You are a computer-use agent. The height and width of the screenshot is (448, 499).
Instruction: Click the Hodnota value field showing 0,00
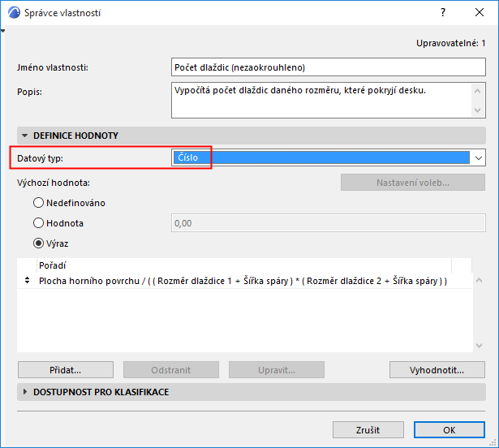[329, 223]
